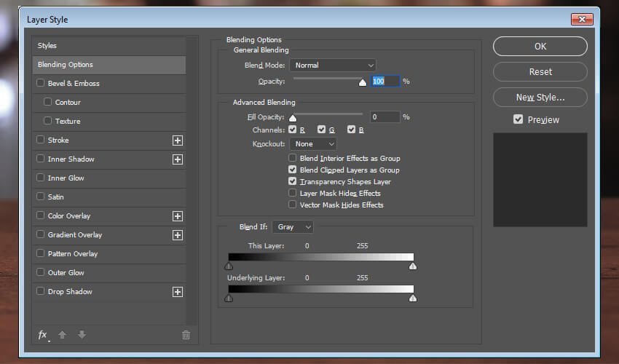This screenshot has width=619, height=364.
Task: Toggle the Preview checkbox
Action: (519, 119)
